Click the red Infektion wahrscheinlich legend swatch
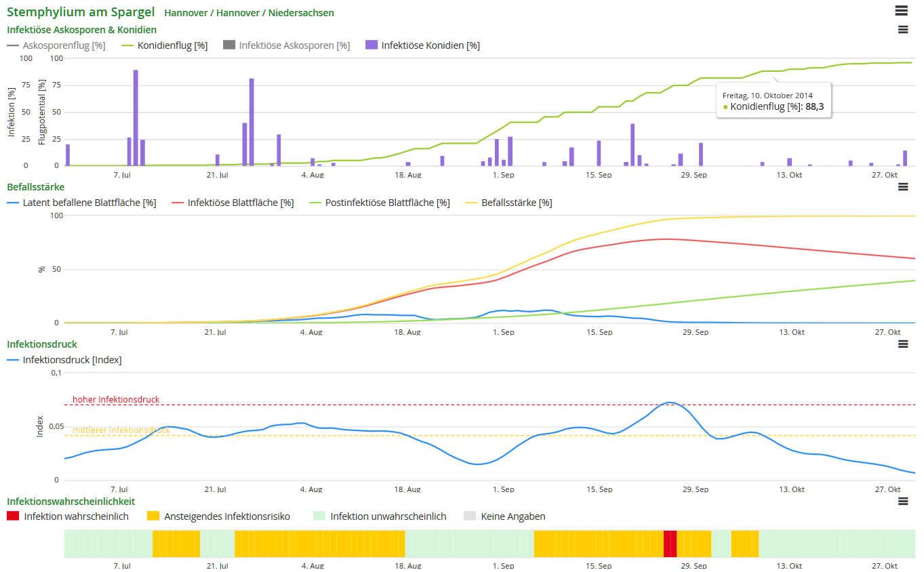 [x=13, y=516]
